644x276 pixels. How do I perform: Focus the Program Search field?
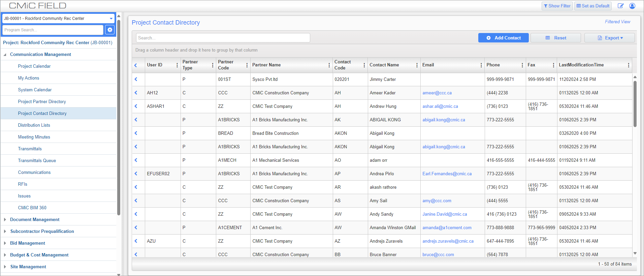click(53, 30)
